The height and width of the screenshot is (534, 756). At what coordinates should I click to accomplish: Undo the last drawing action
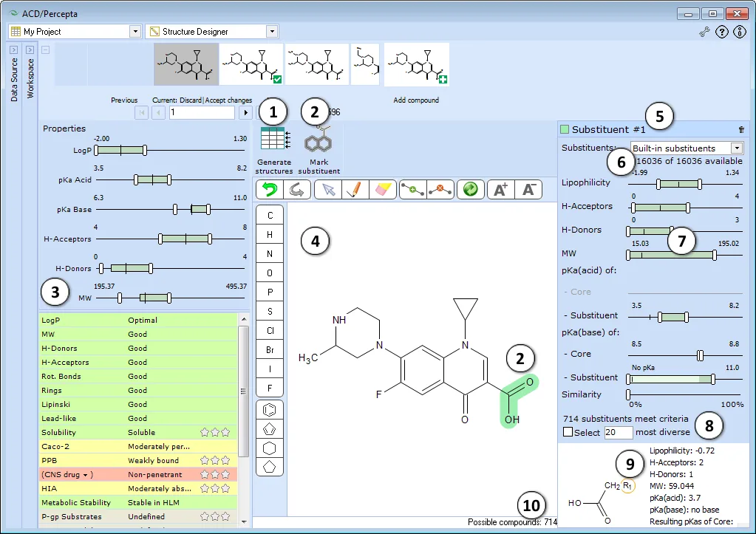[270, 189]
